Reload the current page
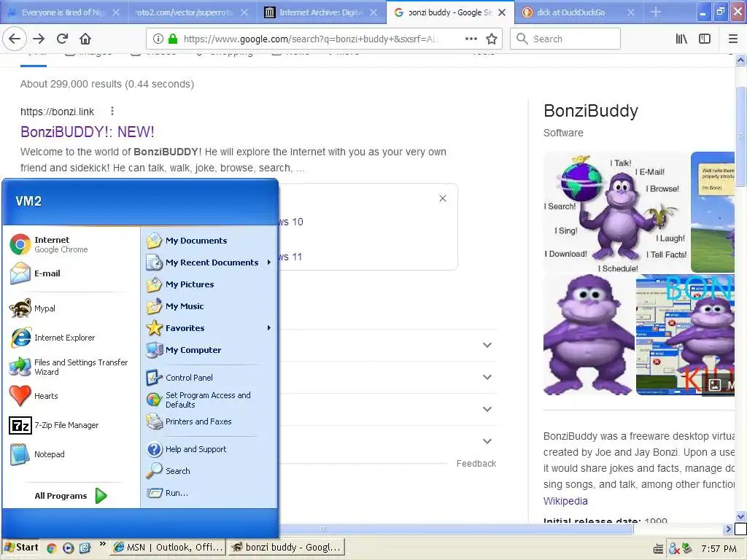747x560 pixels. tap(63, 39)
